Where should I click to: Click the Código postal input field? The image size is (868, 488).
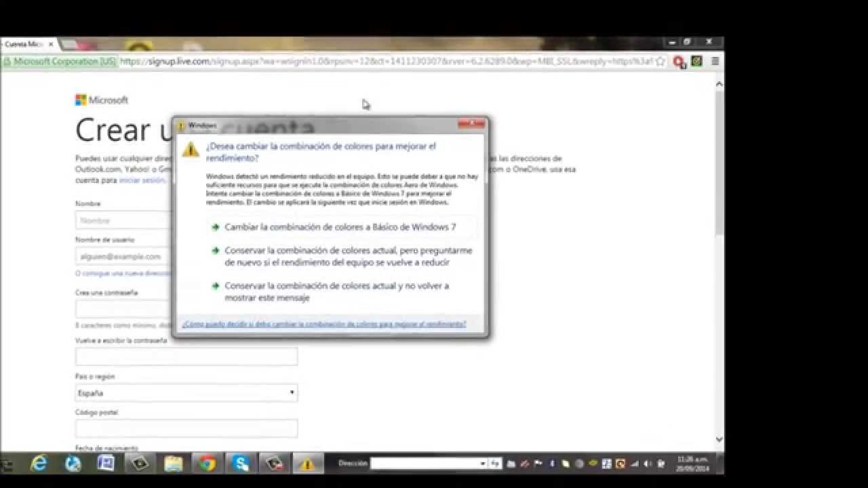186,428
